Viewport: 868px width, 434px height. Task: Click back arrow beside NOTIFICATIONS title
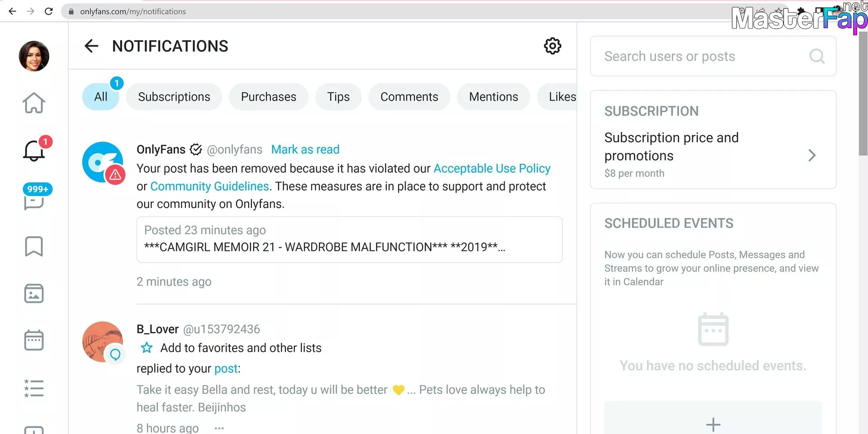tap(91, 46)
